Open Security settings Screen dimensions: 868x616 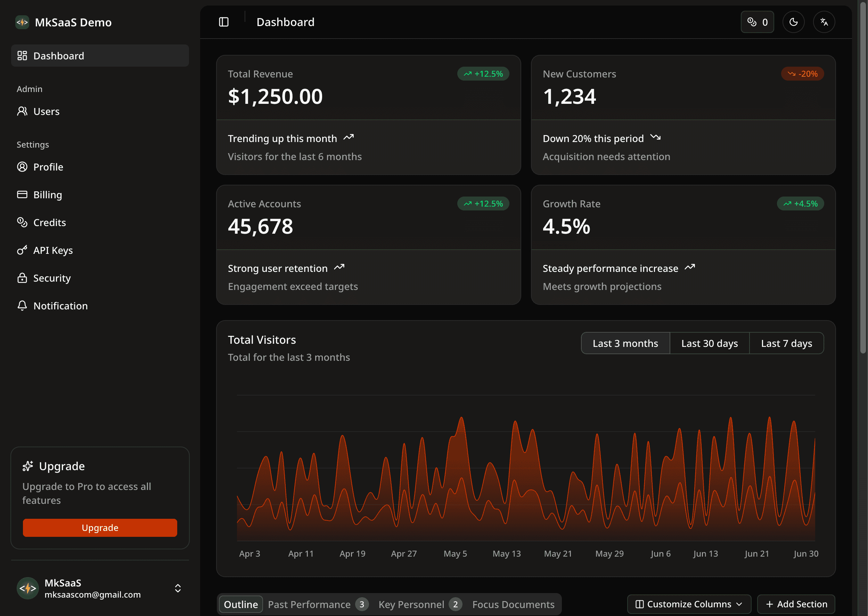click(x=52, y=278)
